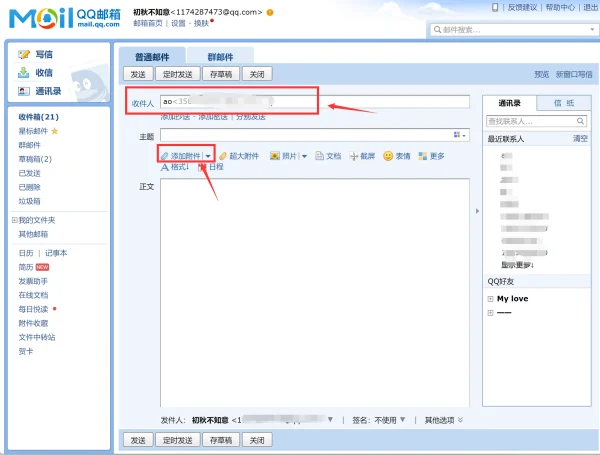Screen dimensions: 600x455
Task: Open 预览 preview link
Action: (541, 74)
